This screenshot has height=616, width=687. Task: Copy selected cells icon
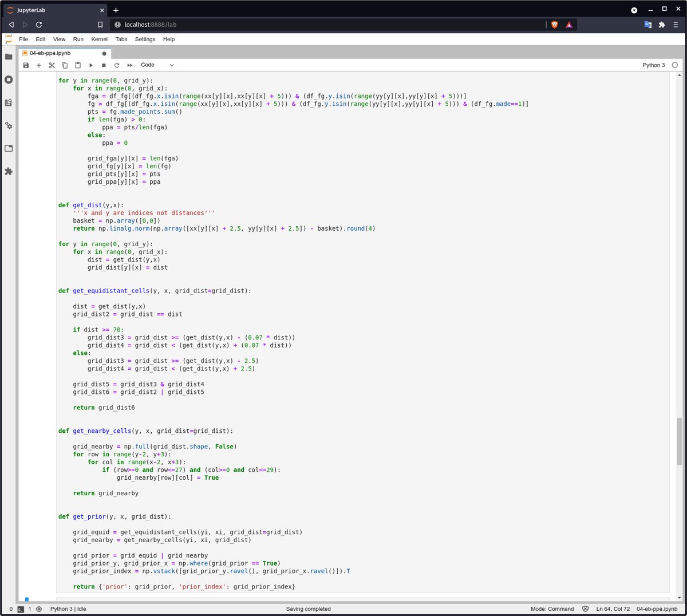coord(65,65)
